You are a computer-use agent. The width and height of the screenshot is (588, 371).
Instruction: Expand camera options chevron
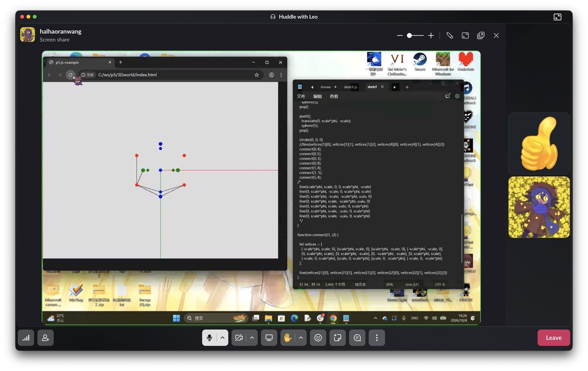pyautogui.click(x=252, y=338)
